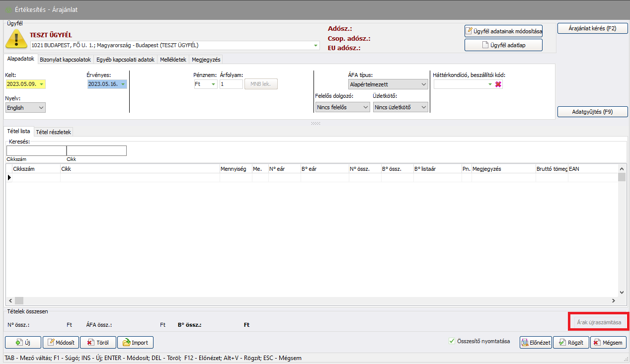This screenshot has height=364, width=630.
Task: Click the Töröl delete button
Action: click(x=97, y=343)
